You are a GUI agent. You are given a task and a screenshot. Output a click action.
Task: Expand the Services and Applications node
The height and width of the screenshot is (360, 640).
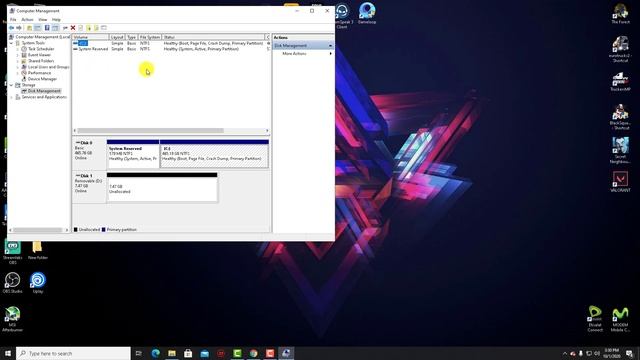pyautogui.click(x=11, y=97)
